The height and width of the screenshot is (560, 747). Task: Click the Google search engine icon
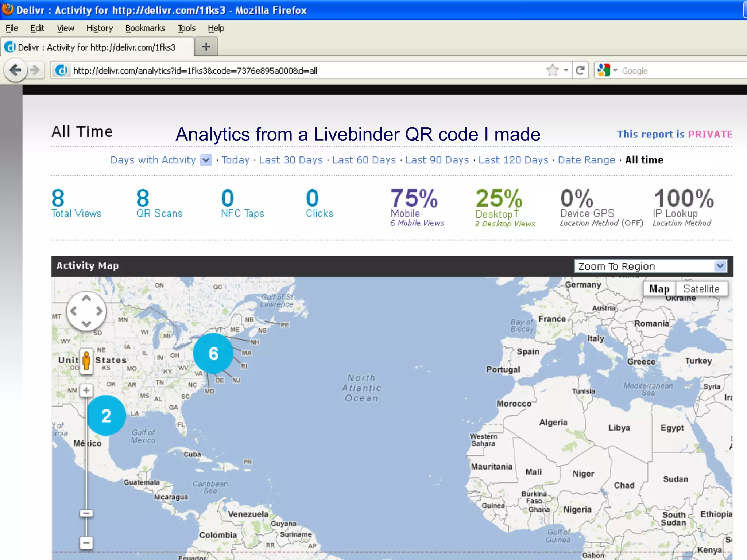[604, 70]
